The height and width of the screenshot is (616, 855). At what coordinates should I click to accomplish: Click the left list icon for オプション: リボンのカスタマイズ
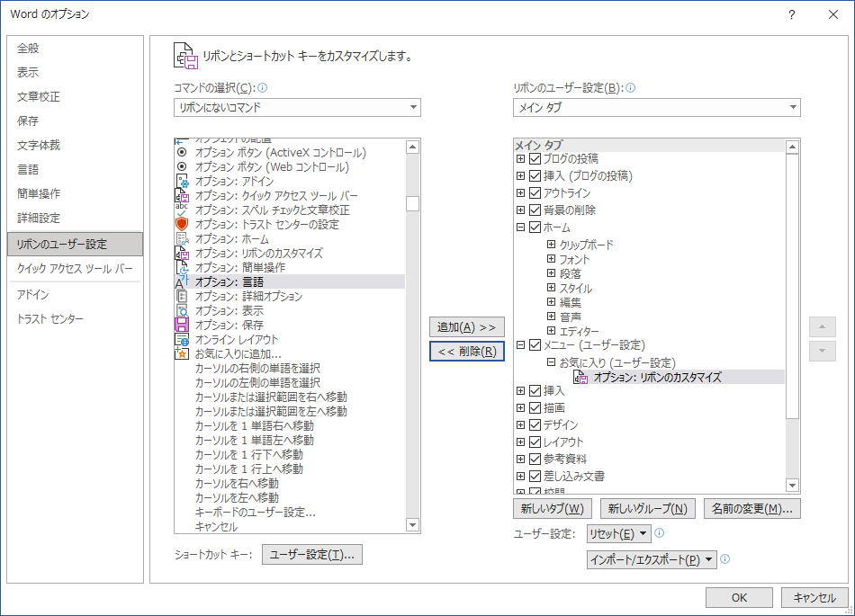182,254
